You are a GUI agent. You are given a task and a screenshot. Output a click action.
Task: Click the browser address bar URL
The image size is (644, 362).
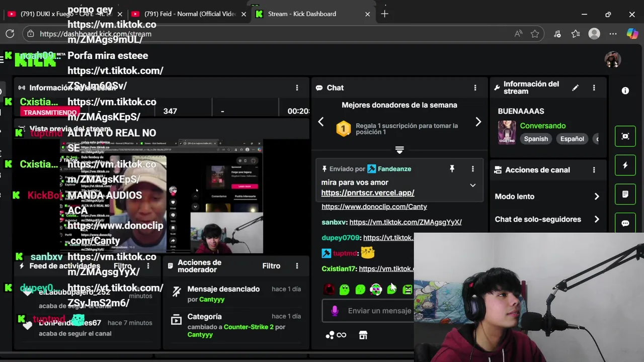point(96,34)
